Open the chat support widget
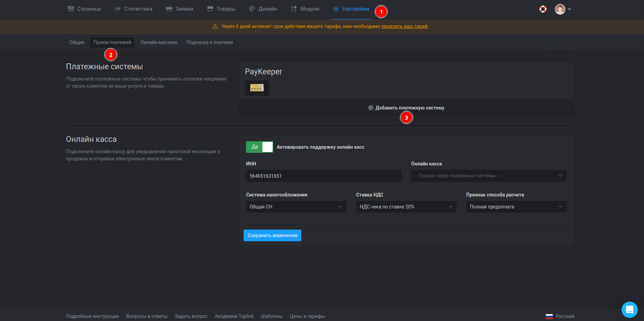The image size is (644, 321). tap(630, 310)
